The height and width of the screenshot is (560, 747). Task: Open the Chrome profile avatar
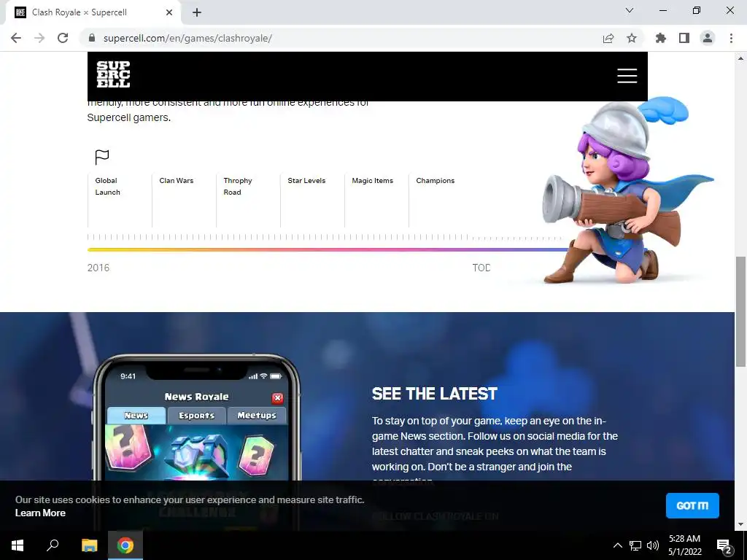[x=708, y=38]
